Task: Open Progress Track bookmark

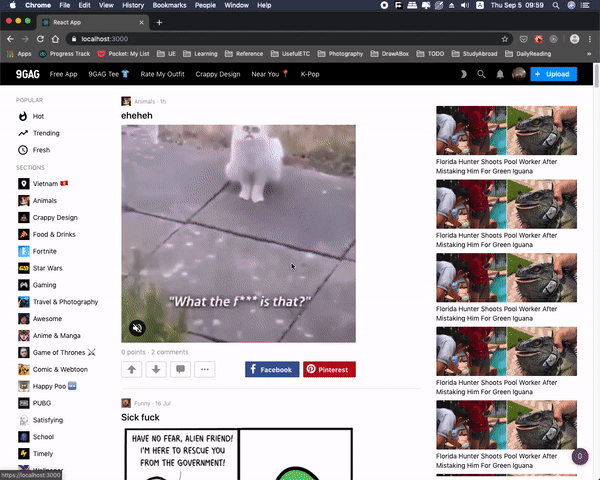Action: [64, 54]
